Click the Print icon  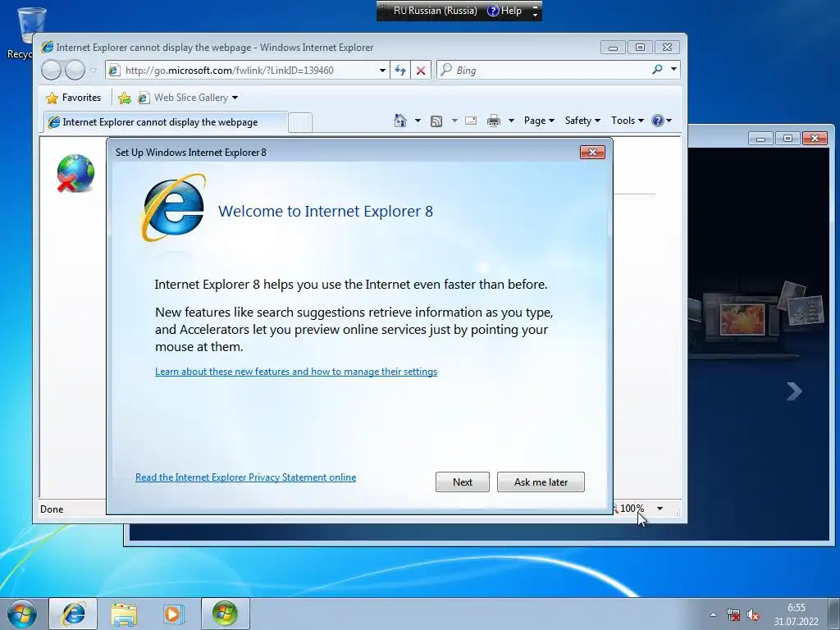click(x=493, y=121)
